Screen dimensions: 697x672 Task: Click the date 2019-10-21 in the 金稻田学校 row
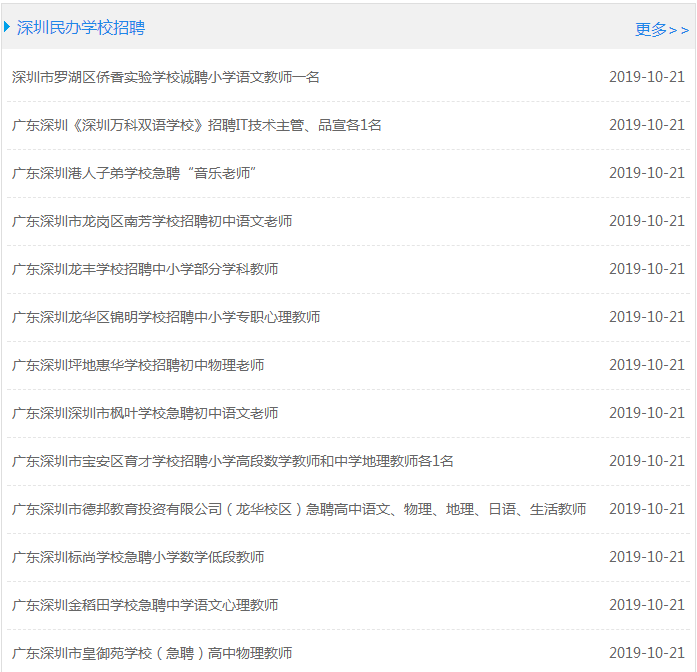tap(647, 605)
